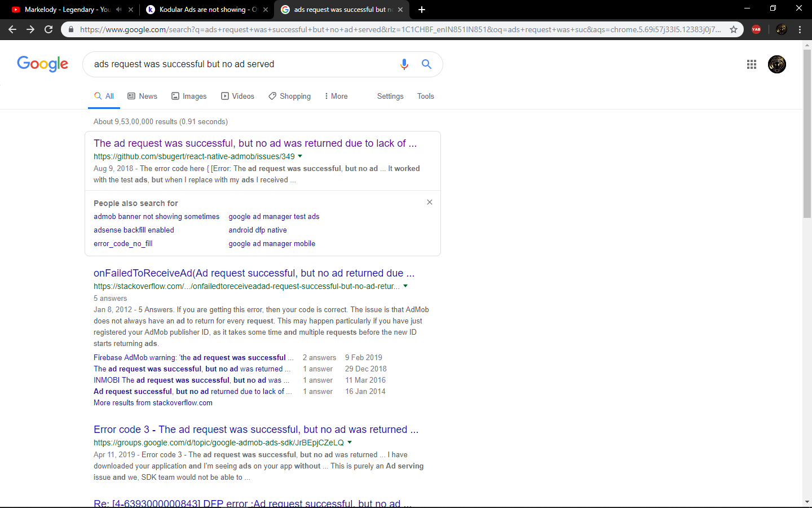This screenshot has width=812, height=508.
Task: Click More results from stackoverflow.com
Action: [x=153, y=403]
